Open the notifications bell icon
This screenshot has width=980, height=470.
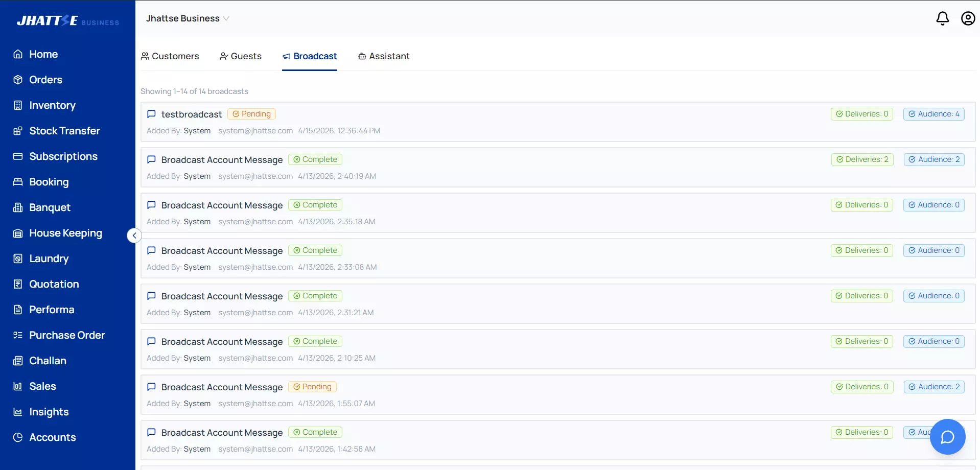pyautogui.click(x=942, y=18)
